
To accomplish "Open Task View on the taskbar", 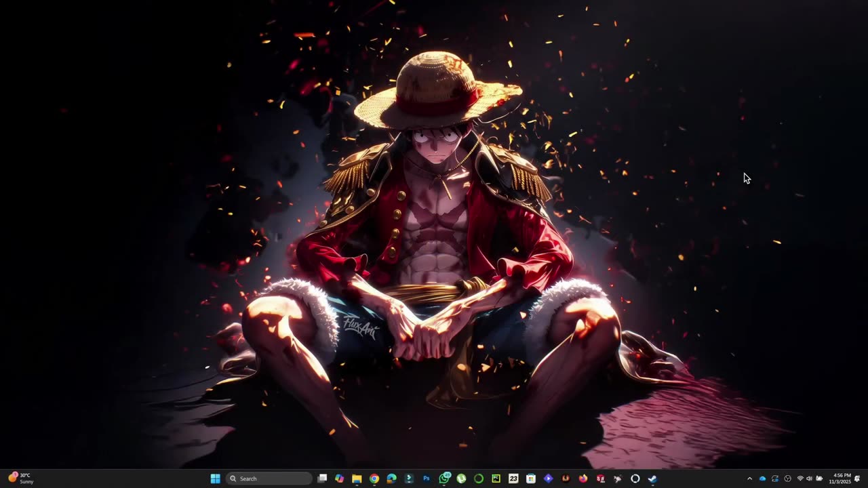I will (322, 479).
